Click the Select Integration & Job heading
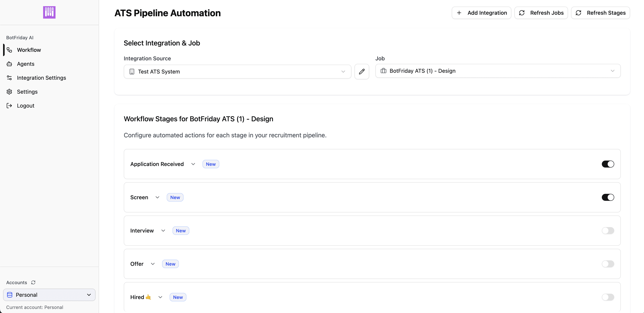The height and width of the screenshot is (313, 644). pos(162,43)
